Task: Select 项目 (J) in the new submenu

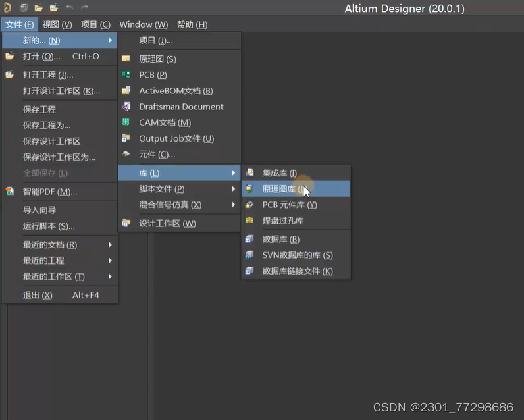Action: (180, 40)
